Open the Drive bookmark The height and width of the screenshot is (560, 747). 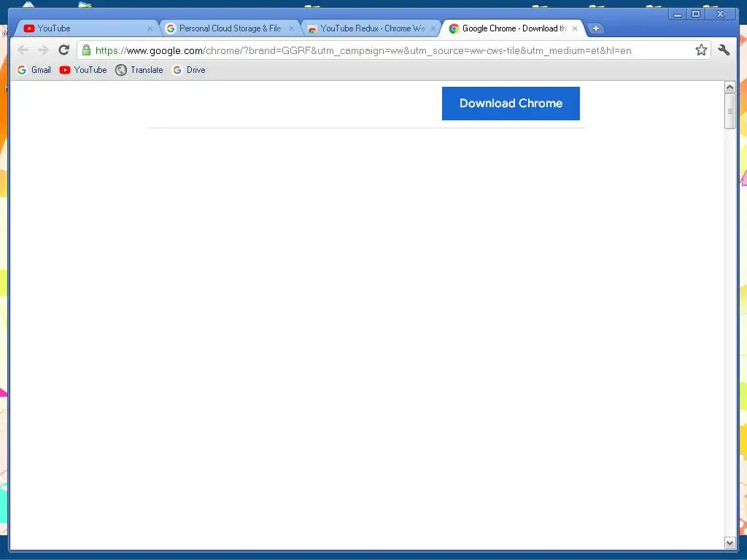[189, 70]
